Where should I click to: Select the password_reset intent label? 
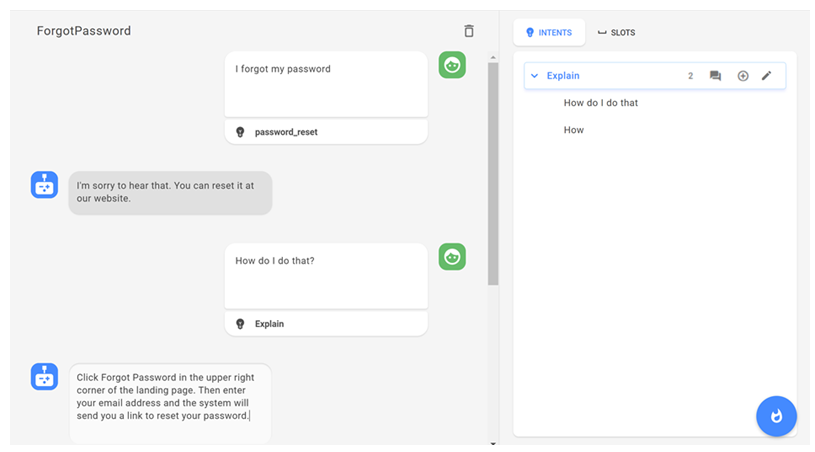click(x=286, y=132)
